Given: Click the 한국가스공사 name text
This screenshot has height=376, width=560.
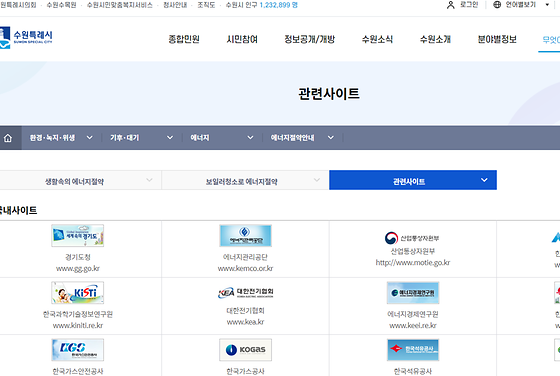Looking at the screenshot, I should tap(245, 371).
